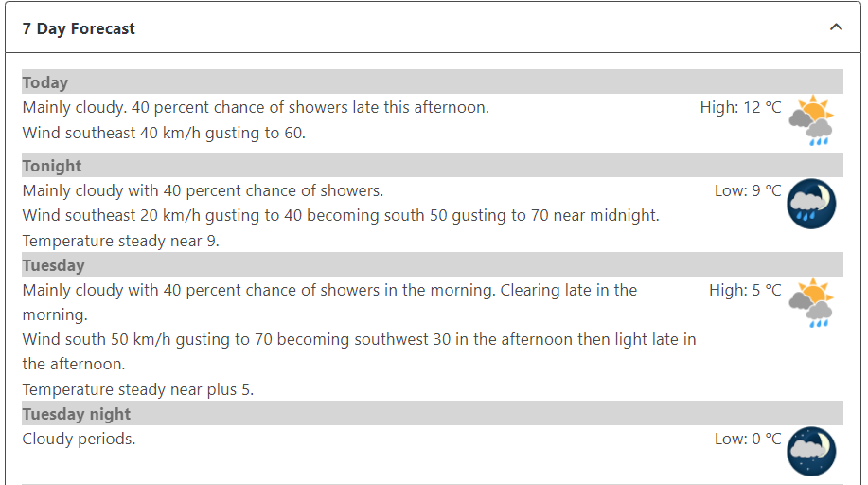Click Today's "Mainly cloudy. 40 percent" description

pyautogui.click(x=256, y=108)
